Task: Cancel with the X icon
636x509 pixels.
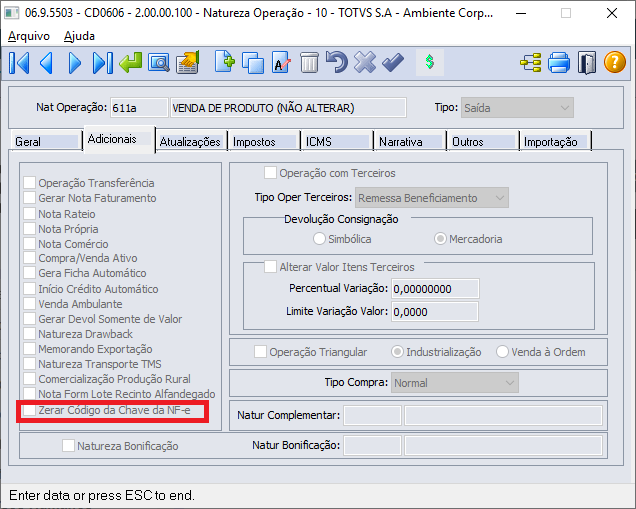Action: (x=365, y=62)
